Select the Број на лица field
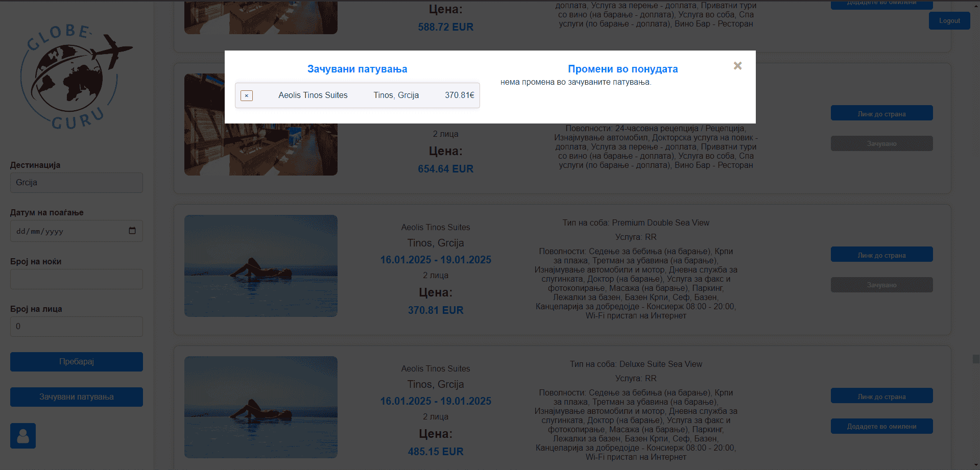 [x=77, y=327]
